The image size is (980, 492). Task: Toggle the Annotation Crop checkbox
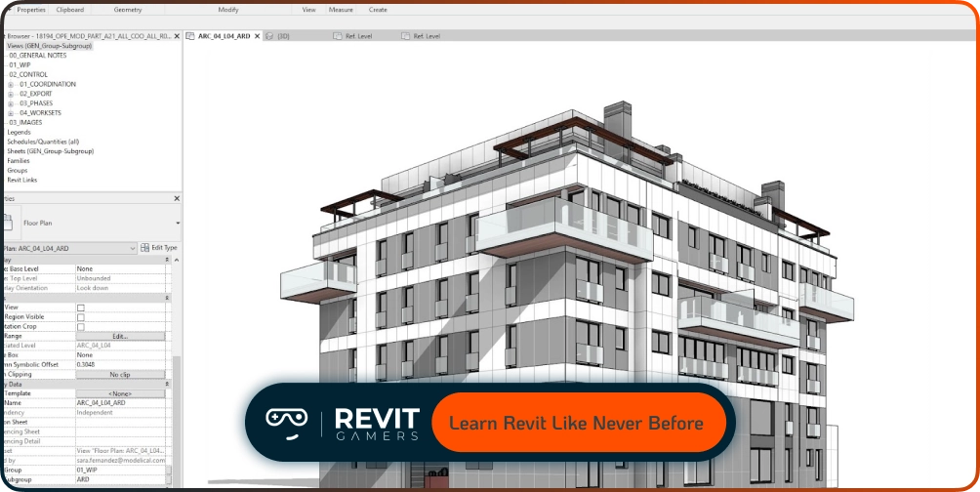click(80, 326)
